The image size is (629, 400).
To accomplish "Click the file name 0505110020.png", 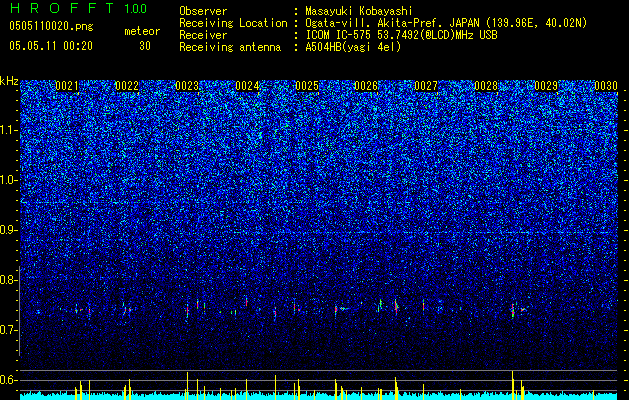I will (51, 26).
